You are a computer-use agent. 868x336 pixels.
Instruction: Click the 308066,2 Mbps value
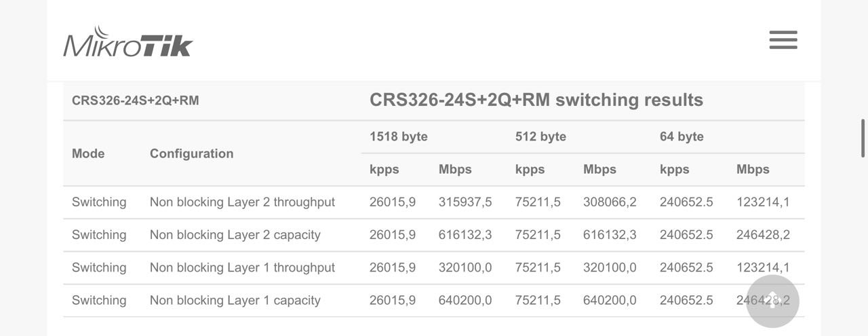610,202
